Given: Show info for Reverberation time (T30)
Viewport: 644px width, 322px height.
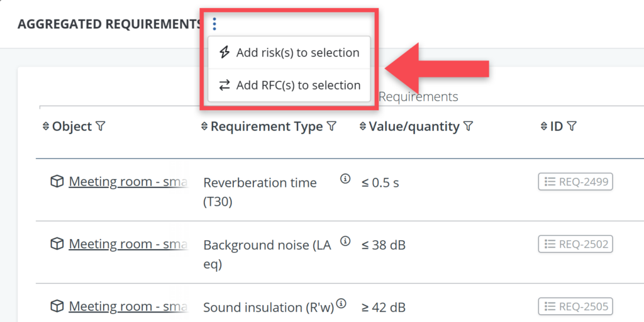Looking at the screenshot, I should 345,179.
